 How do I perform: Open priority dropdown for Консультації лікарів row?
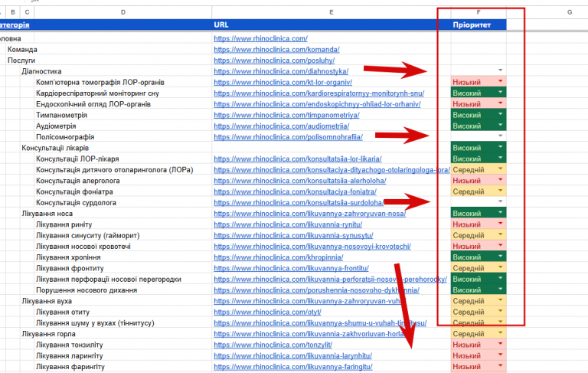pyautogui.click(x=500, y=147)
